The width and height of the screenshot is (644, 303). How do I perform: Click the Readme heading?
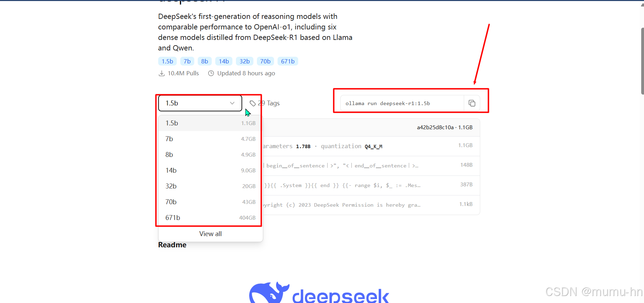tap(172, 245)
